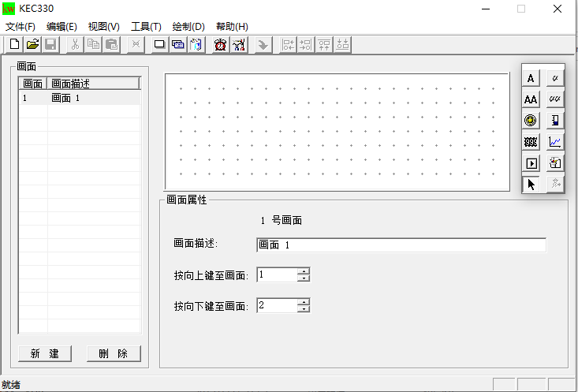
Task: Select row '画面 1' in the screen list
Action: click(x=80, y=98)
